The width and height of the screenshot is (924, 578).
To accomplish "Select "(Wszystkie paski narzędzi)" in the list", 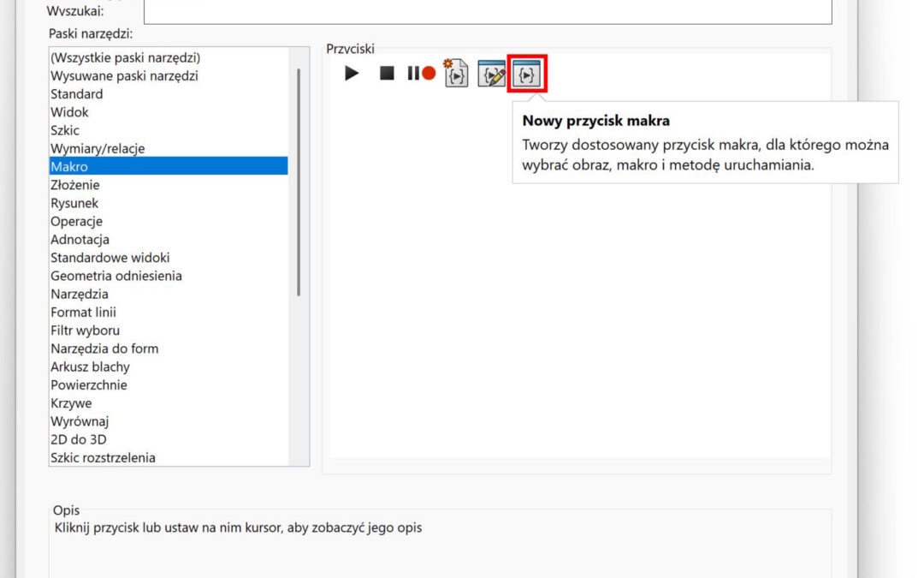I will click(125, 57).
